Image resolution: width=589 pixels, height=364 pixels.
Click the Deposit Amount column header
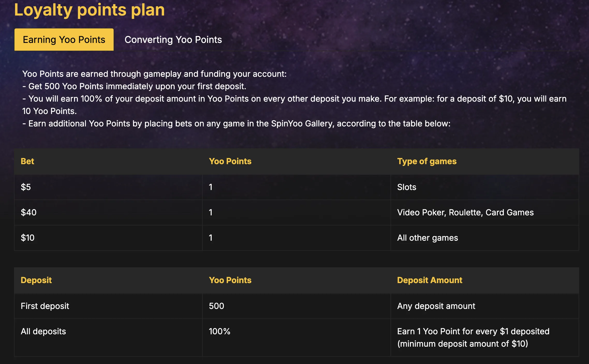tap(430, 280)
